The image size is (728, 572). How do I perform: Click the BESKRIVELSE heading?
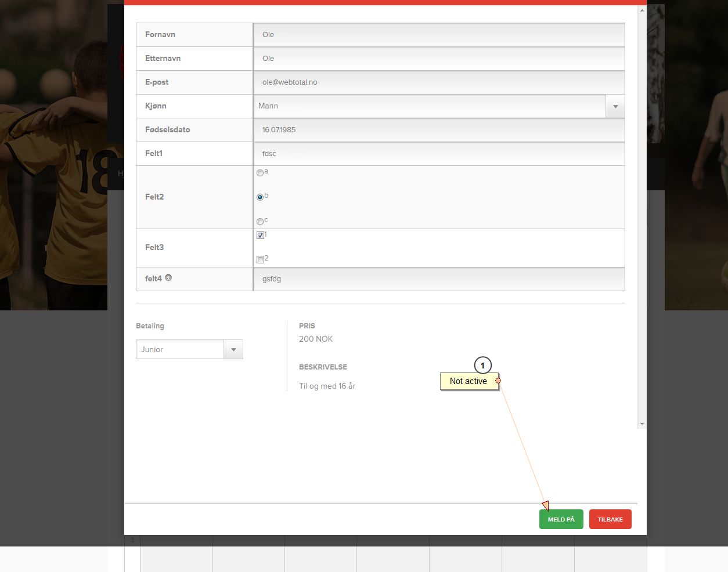(323, 367)
